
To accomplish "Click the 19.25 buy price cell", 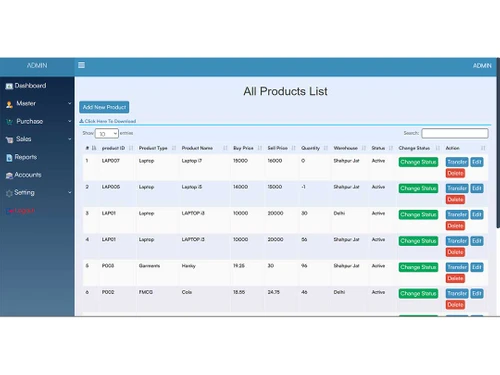I will [239, 266].
